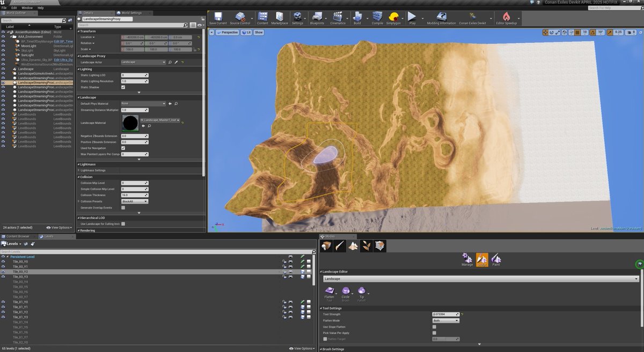Click the Save Current toolbar icon
The height and width of the screenshot is (352, 644).
pos(217,18)
